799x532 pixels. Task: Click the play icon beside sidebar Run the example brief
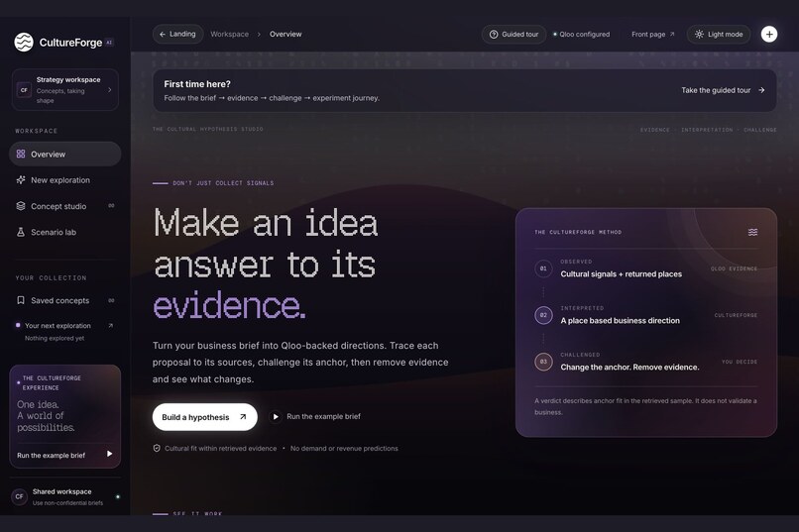[x=110, y=454]
